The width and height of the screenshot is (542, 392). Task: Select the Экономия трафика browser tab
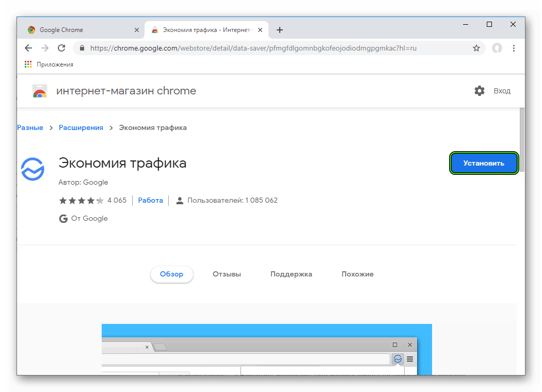[x=206, y=30]
